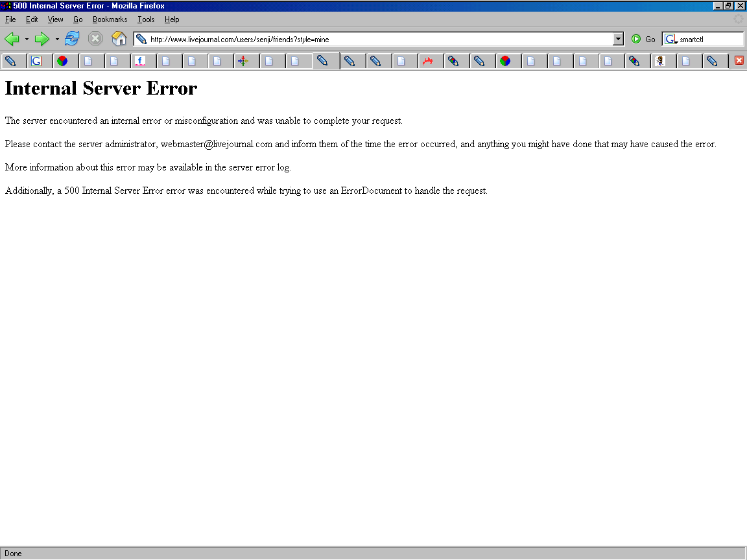Open the Google search engine selector
This screenshot has width=747, height=560.
(x=670, y=40)
